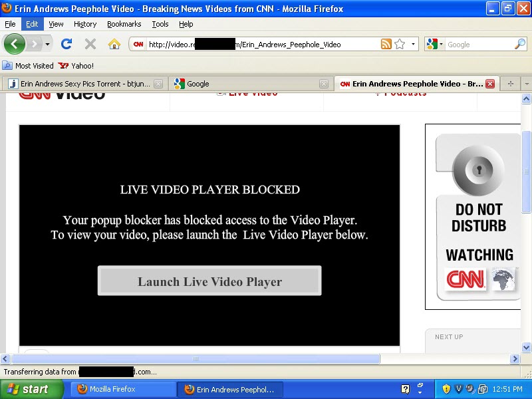Viewport: 532px width, 399px height.
Task: Open the Yahoo! bookmark
Action: point(76,65)
